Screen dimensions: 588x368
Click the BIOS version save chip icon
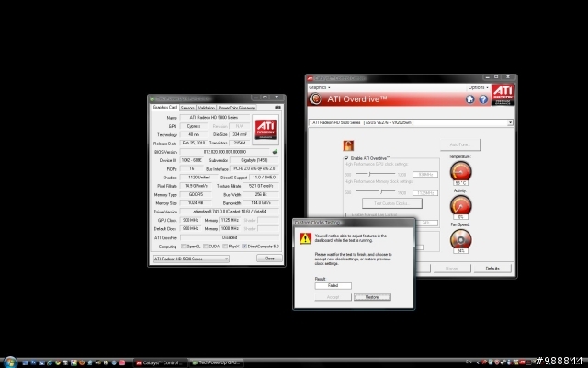coord(273,151)
